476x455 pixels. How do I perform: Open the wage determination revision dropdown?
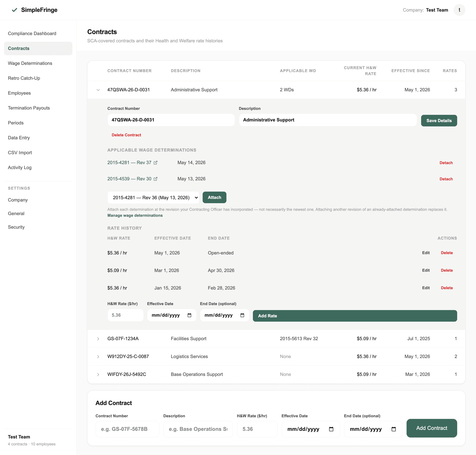coord(153,197)
